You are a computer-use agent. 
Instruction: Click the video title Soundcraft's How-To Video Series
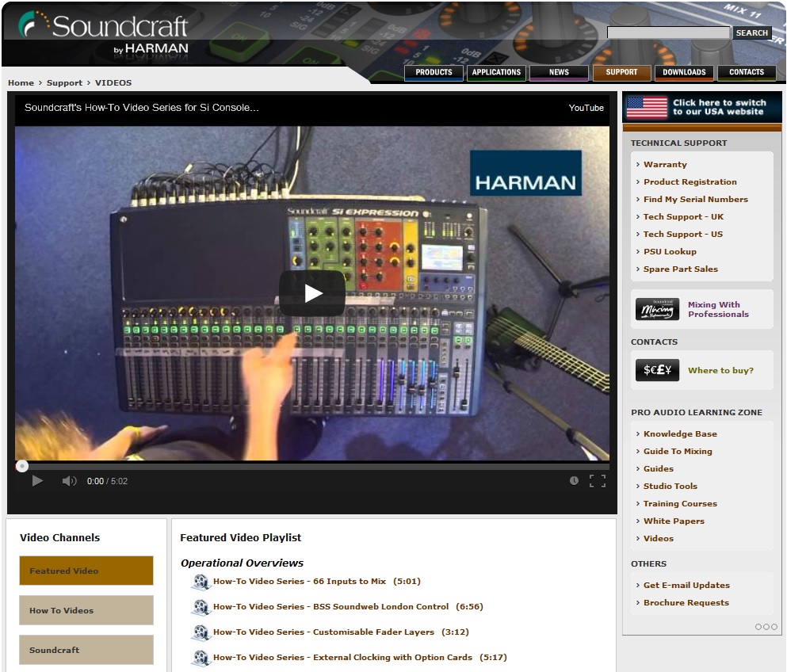(142, 108)
